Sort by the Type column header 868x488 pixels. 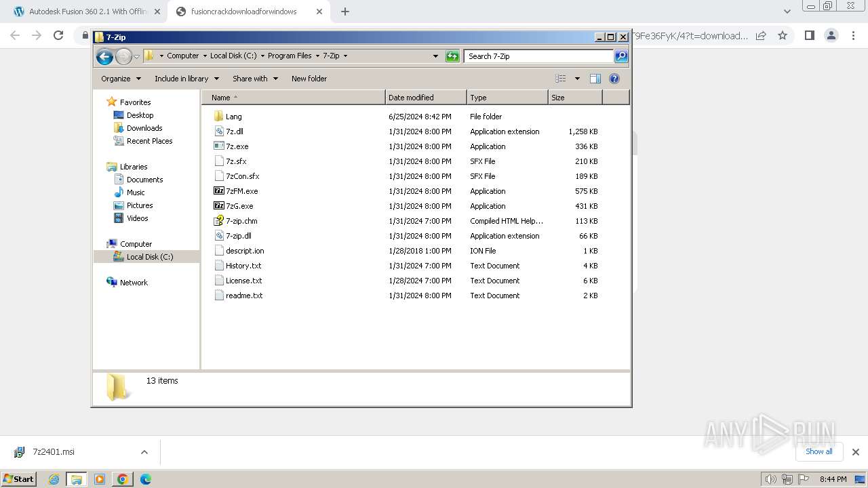[x=507, y=98]
